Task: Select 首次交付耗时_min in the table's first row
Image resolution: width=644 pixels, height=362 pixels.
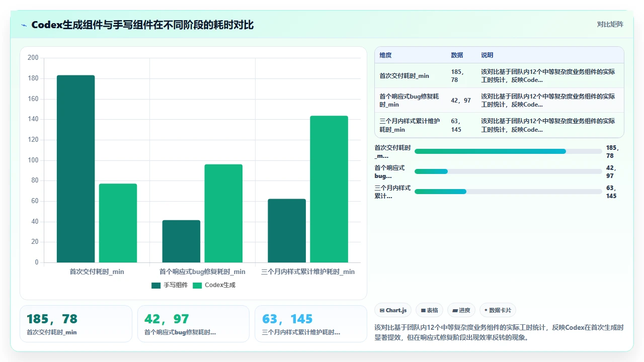Action: coord(405,76)
